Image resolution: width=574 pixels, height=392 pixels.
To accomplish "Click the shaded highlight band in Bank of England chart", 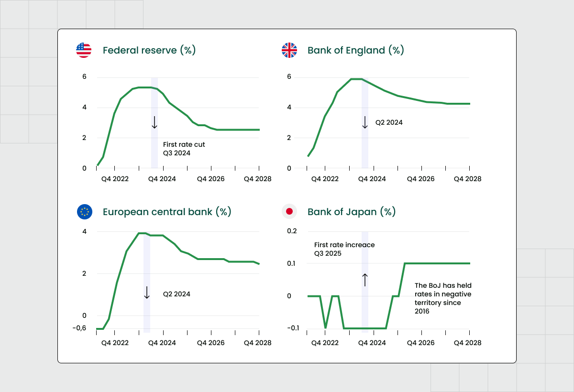I will (x=365, y=123).
